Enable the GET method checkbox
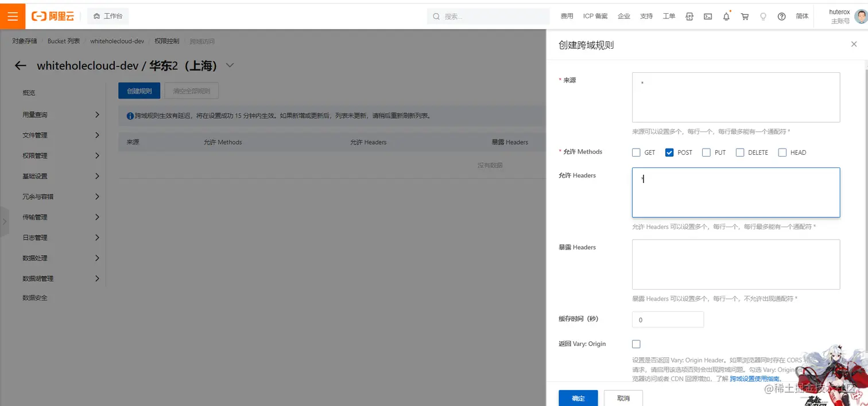 pos(636,153)
